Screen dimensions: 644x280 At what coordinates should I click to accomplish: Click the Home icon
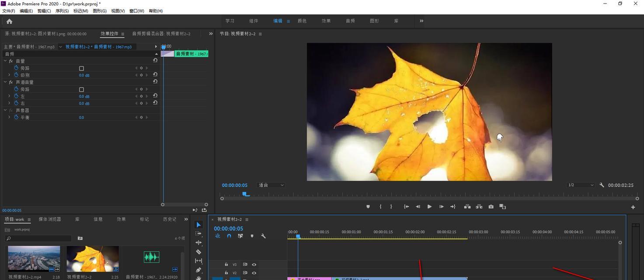click(x=9, y=21)
